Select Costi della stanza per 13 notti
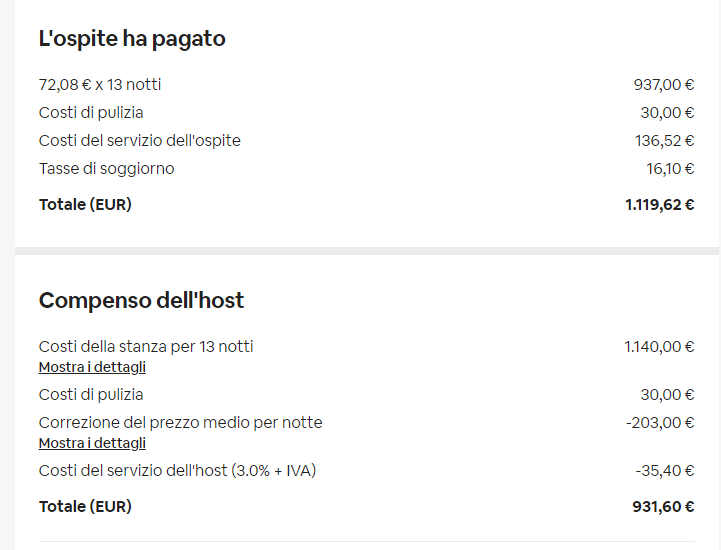The height and width of the screenshot is (550, 721). [x=146, y=346]
